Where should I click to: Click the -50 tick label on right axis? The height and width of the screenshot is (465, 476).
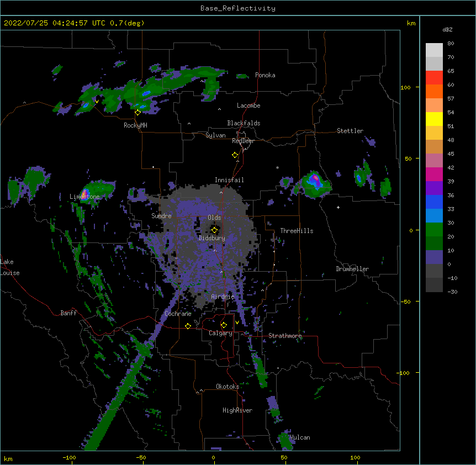(405, 302)
